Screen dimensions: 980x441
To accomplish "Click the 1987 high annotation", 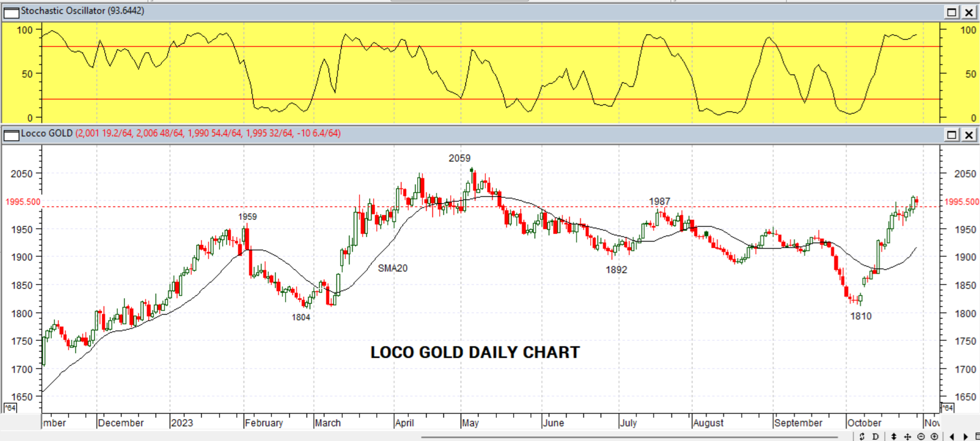I will tap(659, 202).
